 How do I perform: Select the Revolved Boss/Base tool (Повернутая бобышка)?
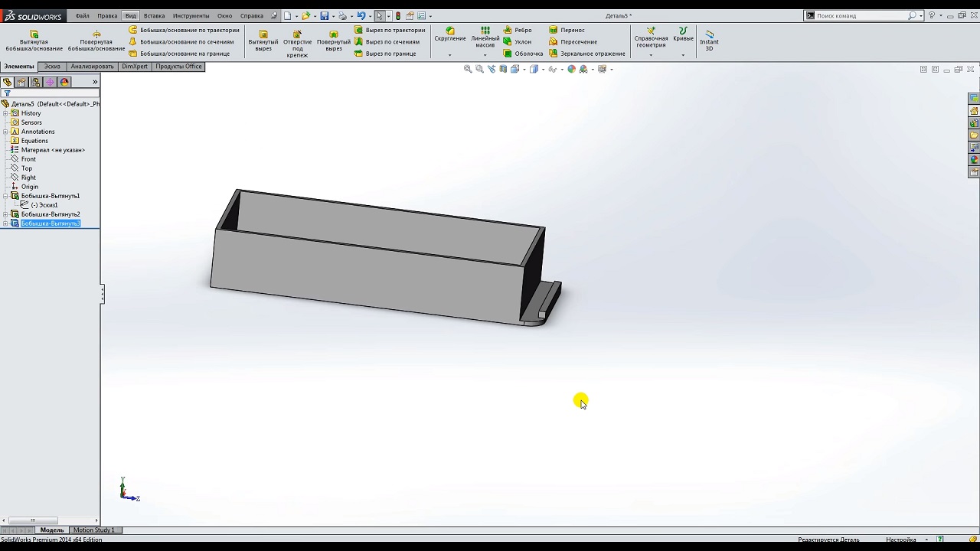[x=96, y=41]
